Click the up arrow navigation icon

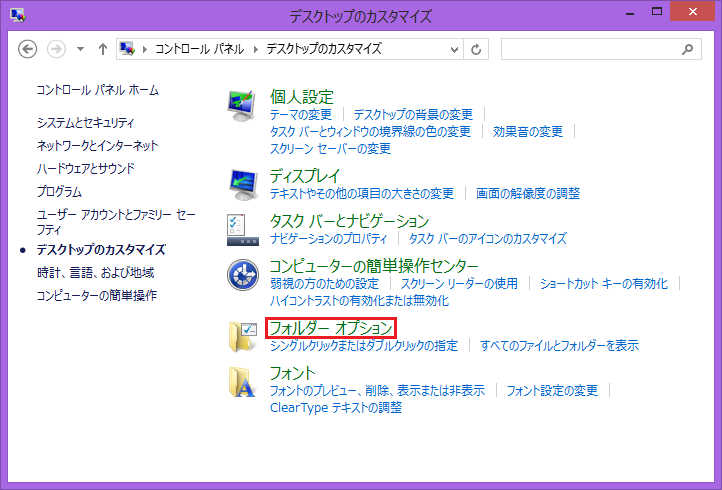click(x=102, y=49)
